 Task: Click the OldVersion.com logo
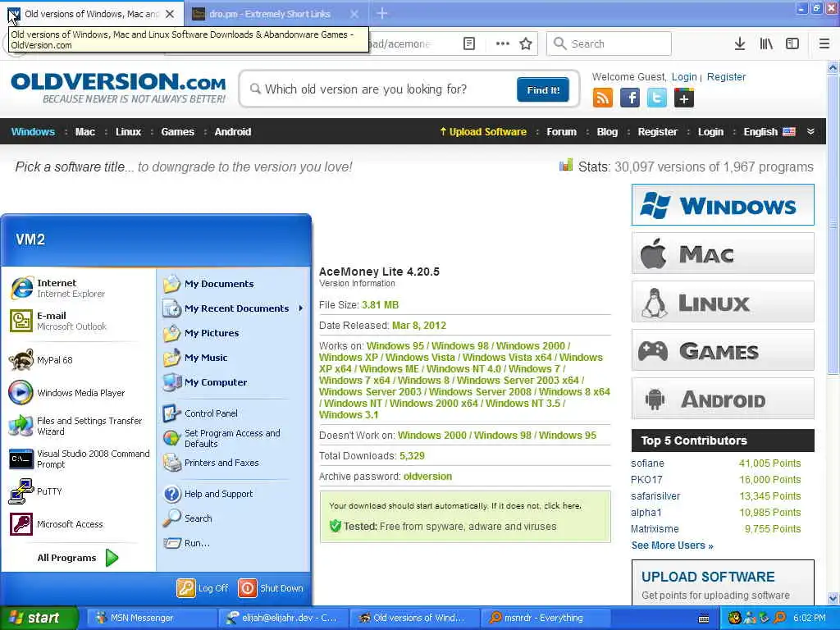(118, 88)
